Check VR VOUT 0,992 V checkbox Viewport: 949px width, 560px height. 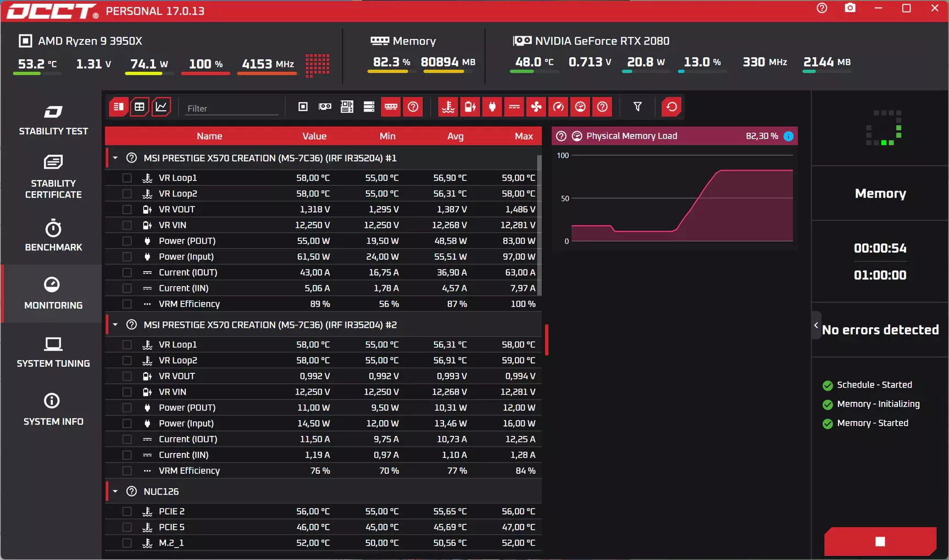point(127,377)
